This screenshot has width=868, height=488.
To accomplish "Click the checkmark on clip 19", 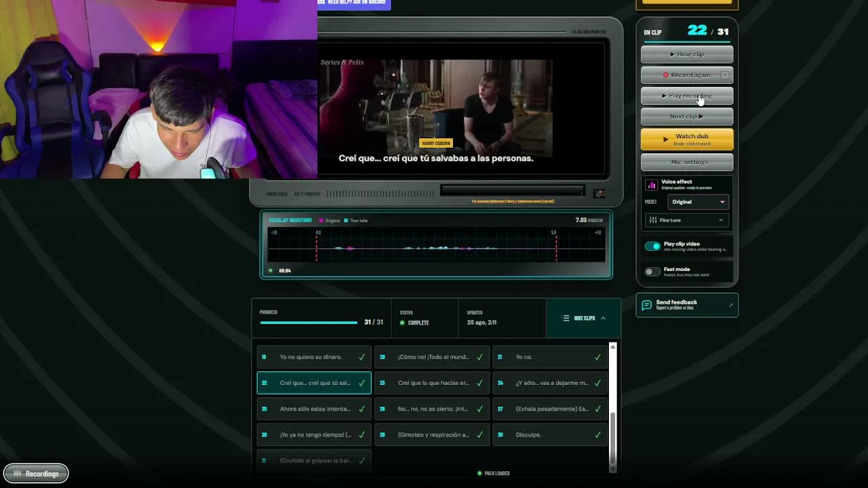I will point(361,357).
